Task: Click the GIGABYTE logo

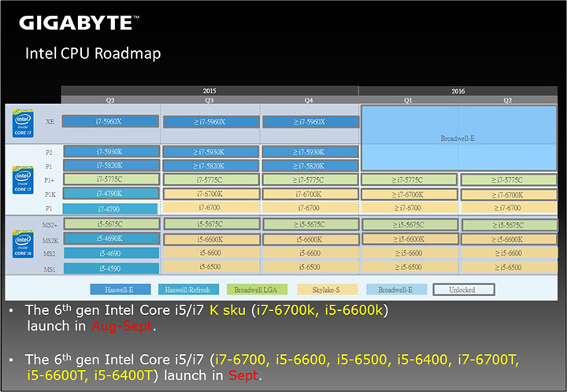Action: [79, 23]
